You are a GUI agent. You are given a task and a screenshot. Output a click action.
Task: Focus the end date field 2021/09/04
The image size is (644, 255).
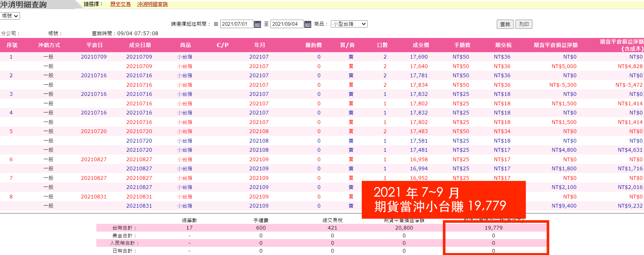pyautogui.click(x=287, y=24)
